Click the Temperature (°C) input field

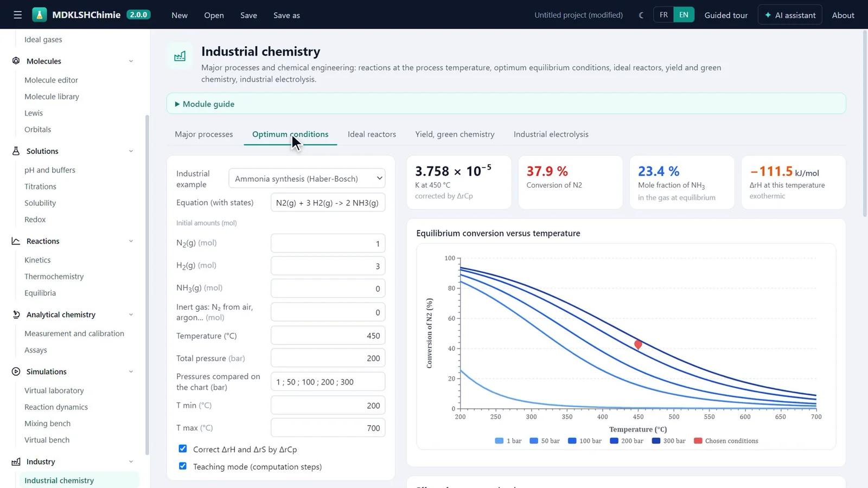tap(328, 336)
